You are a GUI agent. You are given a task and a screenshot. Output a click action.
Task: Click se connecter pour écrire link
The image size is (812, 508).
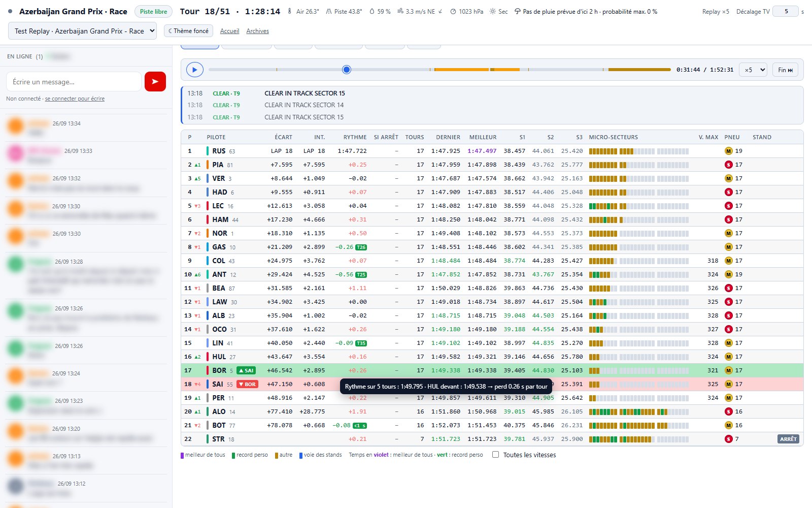[75, 99]
